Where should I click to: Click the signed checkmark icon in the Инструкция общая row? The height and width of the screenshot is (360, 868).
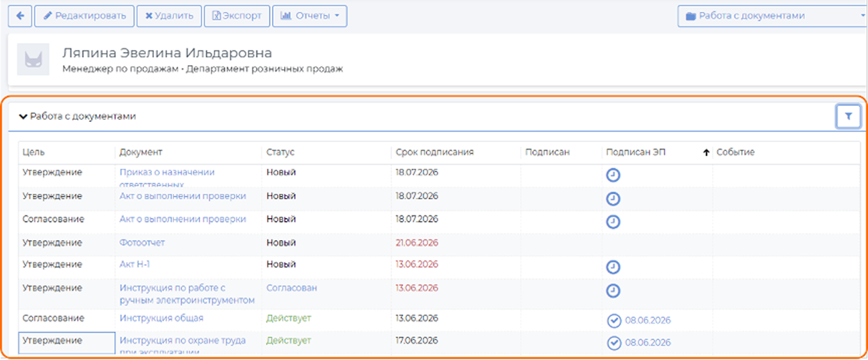(614, 320)
